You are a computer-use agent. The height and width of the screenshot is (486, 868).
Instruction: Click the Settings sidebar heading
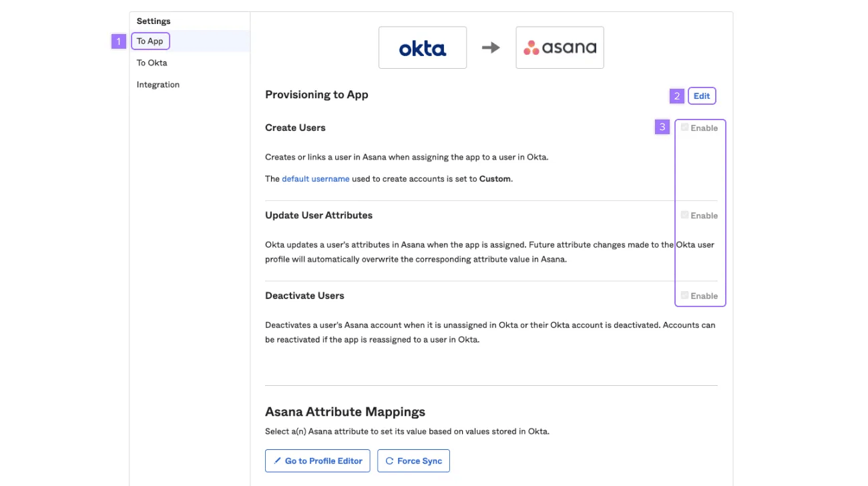[x=154, y=21]
